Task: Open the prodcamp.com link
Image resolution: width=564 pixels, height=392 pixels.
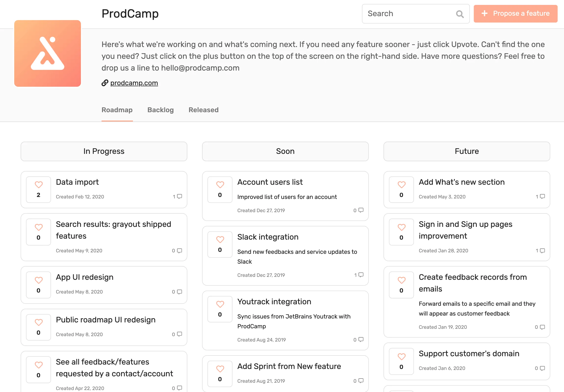Action: click(134, 83)
